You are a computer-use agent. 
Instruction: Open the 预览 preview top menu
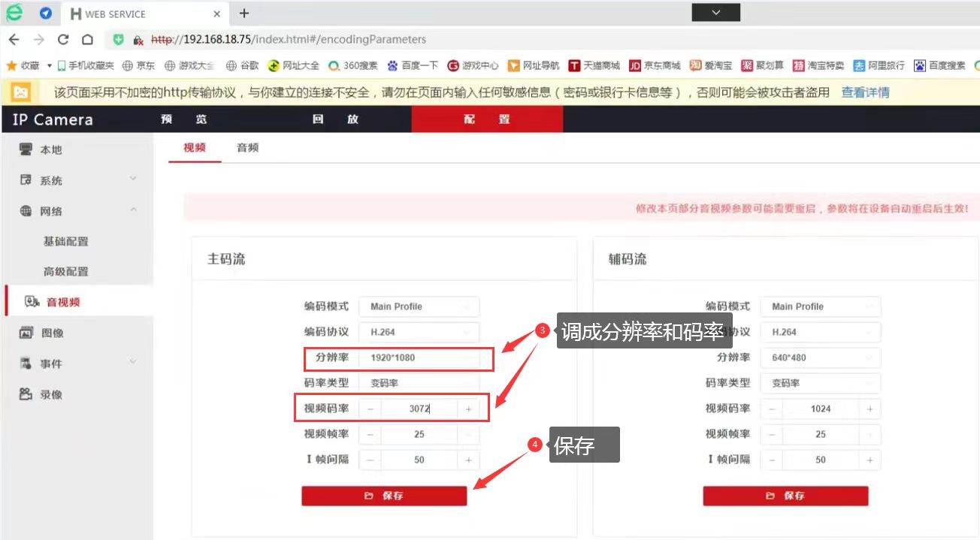point(184,119)
